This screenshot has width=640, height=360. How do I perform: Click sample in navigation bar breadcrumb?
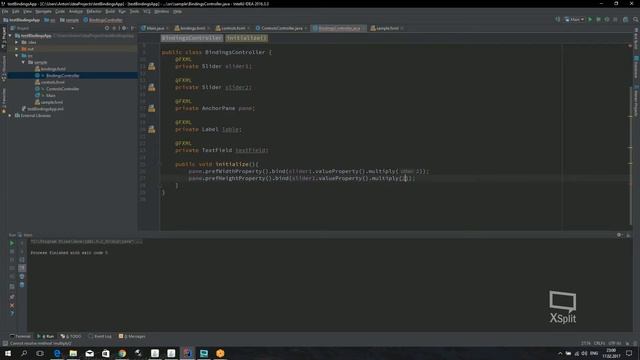(x=70, y=20)
